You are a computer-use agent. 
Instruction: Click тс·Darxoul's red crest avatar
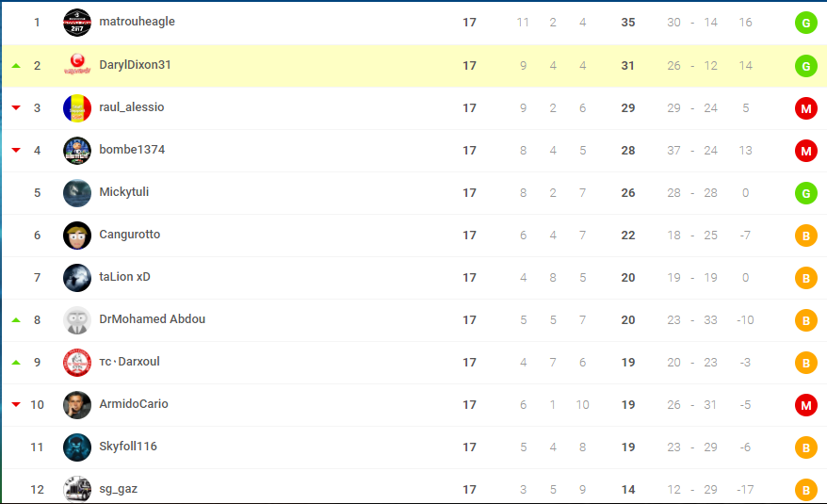(77, 363)
